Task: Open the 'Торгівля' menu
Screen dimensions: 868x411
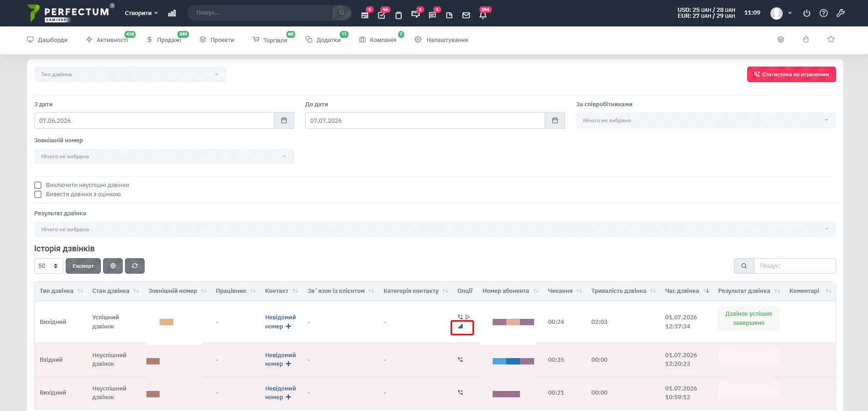Action: point(270,40)
